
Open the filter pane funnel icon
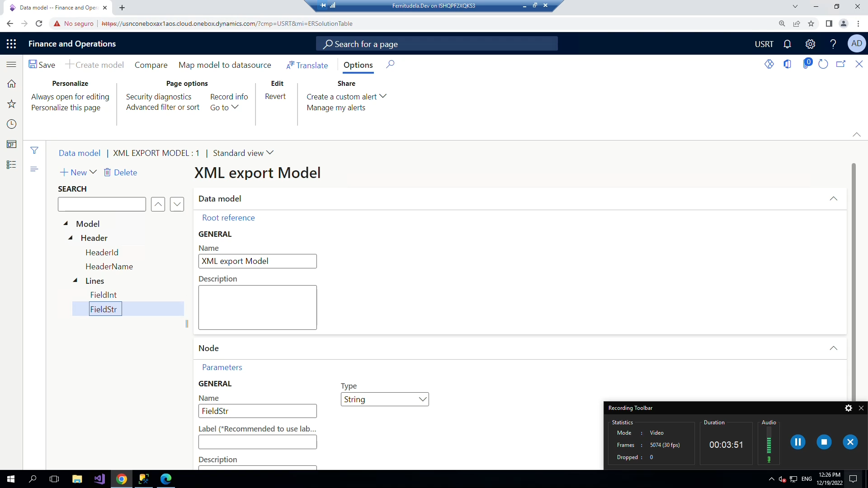(34, 150)
